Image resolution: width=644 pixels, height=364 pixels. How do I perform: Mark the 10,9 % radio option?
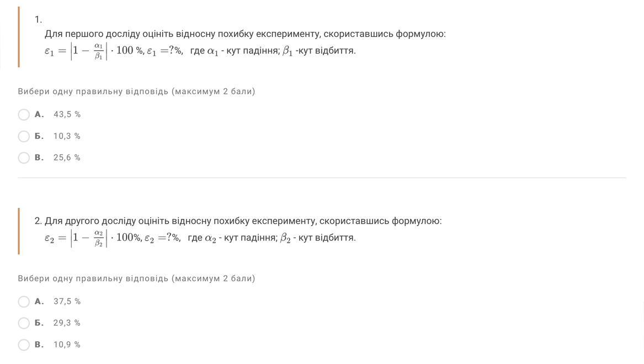[x=24, y=345]
